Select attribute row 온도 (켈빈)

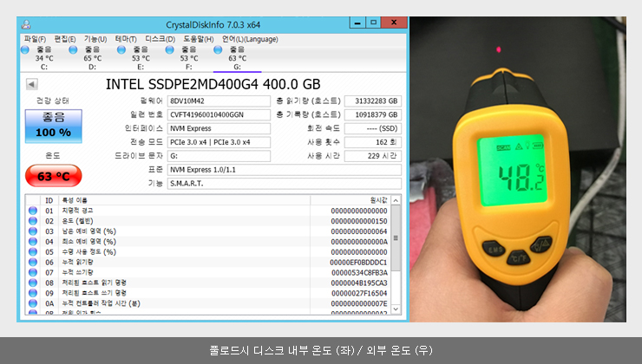point(208,221)
